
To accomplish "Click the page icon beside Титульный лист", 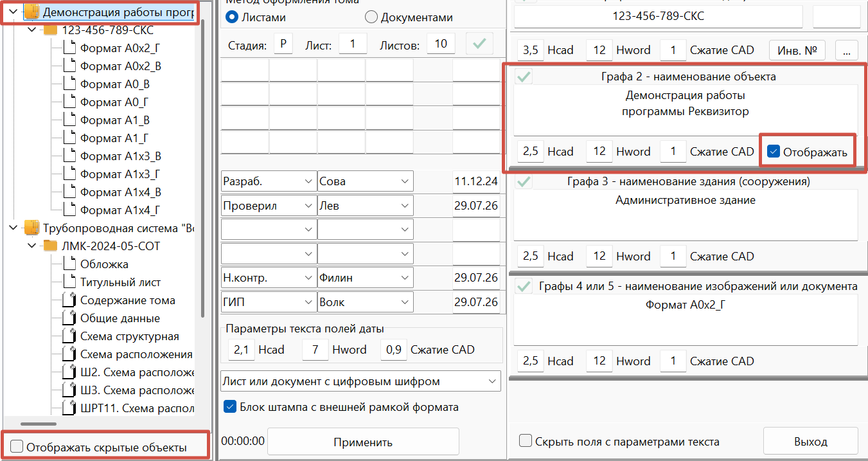I will point(70,282).
